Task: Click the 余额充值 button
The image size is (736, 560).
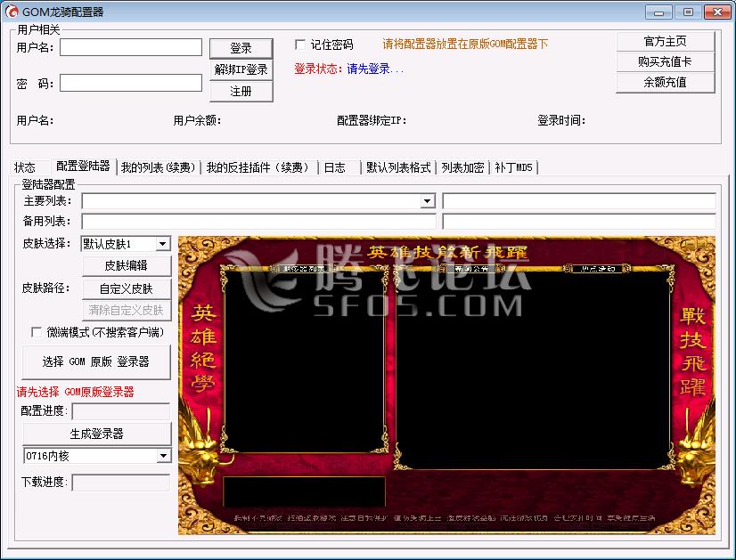Action: tap(665, 82)
